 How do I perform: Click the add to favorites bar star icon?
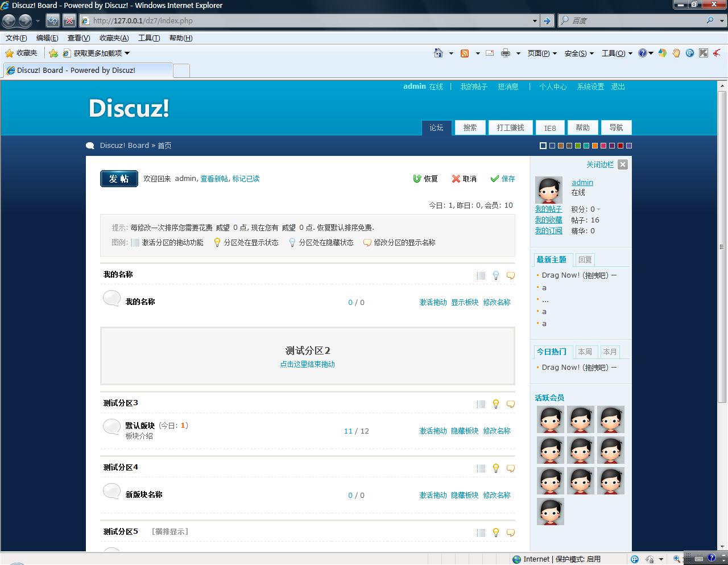click(53, 53)
